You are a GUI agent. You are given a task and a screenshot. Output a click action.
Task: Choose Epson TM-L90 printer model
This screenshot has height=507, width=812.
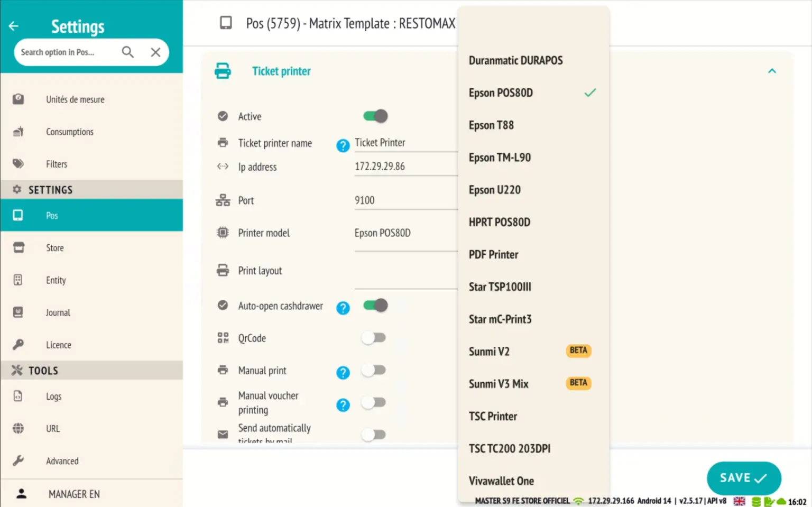[534, 157]
